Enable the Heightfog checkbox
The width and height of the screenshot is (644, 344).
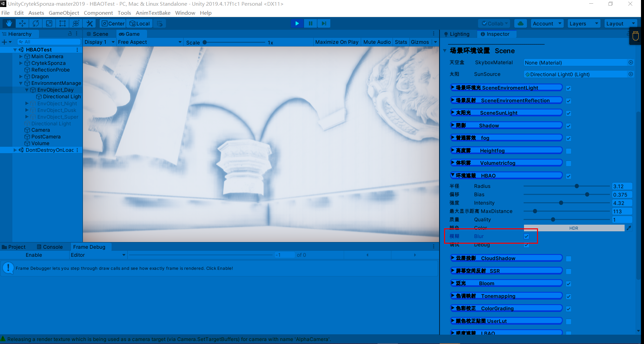pos(568,151)
